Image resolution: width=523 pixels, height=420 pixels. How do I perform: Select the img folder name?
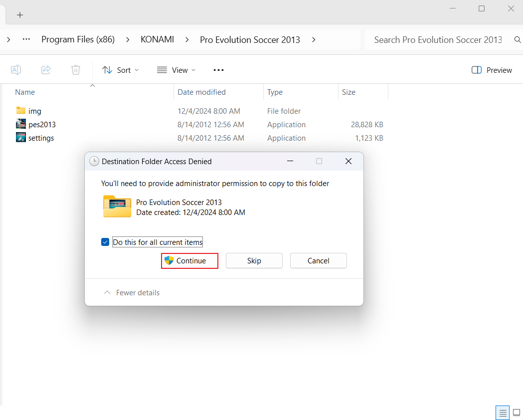[x=35, y=111]
